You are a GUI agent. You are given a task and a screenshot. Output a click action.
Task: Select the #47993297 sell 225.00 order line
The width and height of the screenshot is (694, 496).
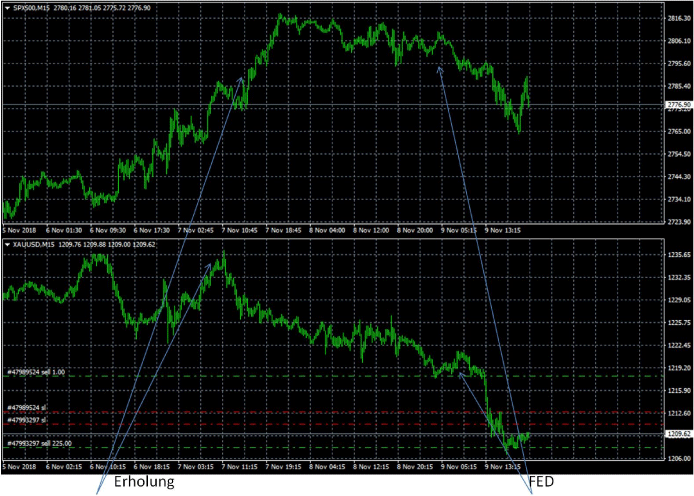pyautogui.click(x=41, y=442)
